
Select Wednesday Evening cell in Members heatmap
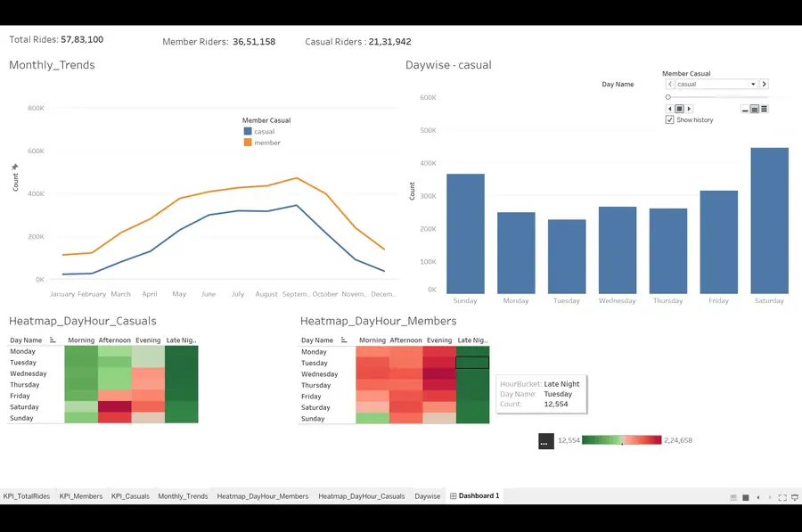[438, 374]
